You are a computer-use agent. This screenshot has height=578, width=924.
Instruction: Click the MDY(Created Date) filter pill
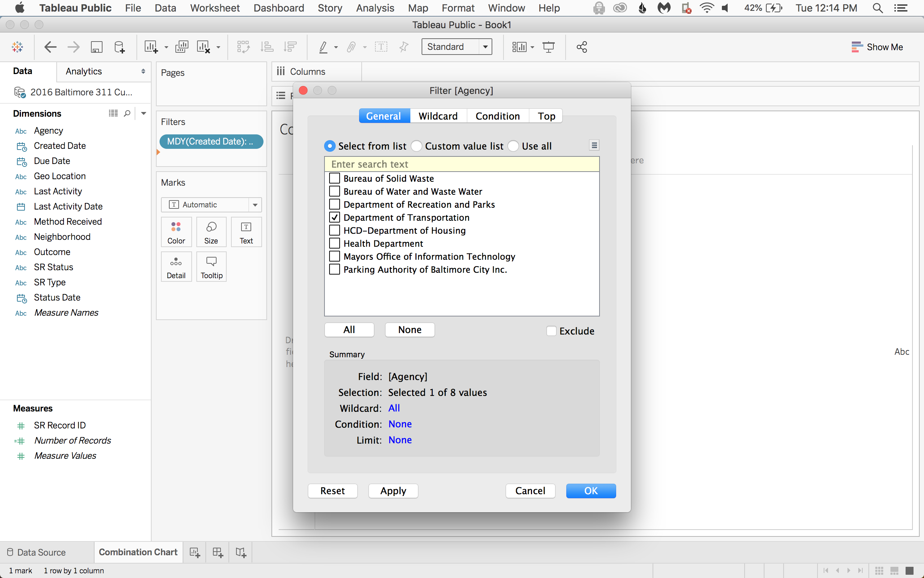coord(211,142)
